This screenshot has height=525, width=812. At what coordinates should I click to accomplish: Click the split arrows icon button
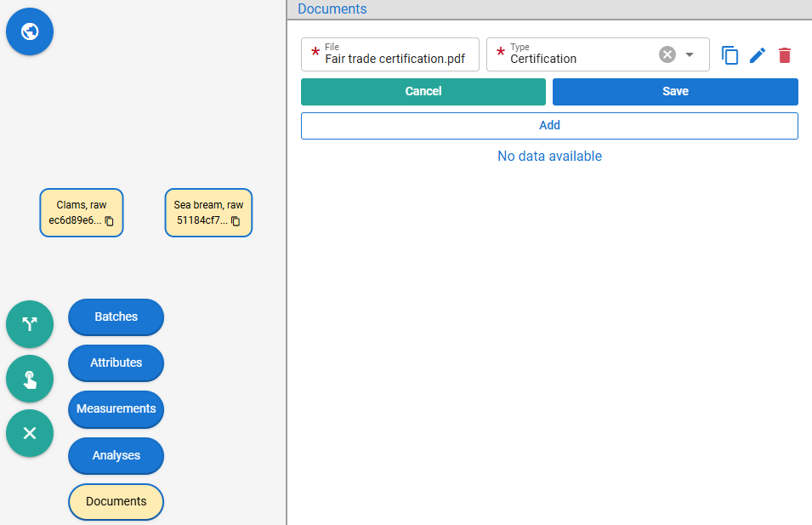tap(30, 324)
